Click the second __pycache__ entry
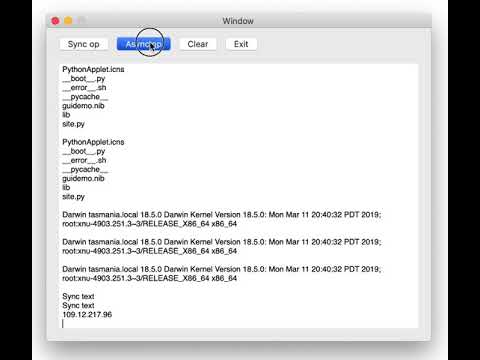Screen dimensions: 480x360 point(85,169)
